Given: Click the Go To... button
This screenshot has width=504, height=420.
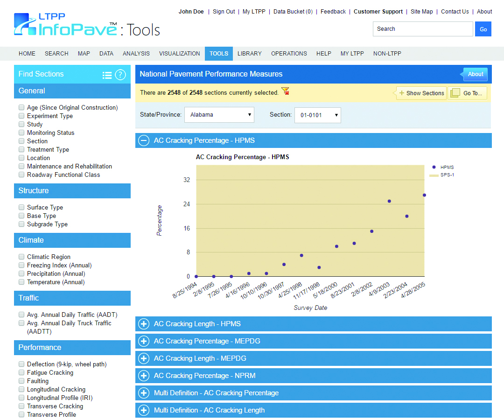Looking at the screenshot, I should [468, 93].
